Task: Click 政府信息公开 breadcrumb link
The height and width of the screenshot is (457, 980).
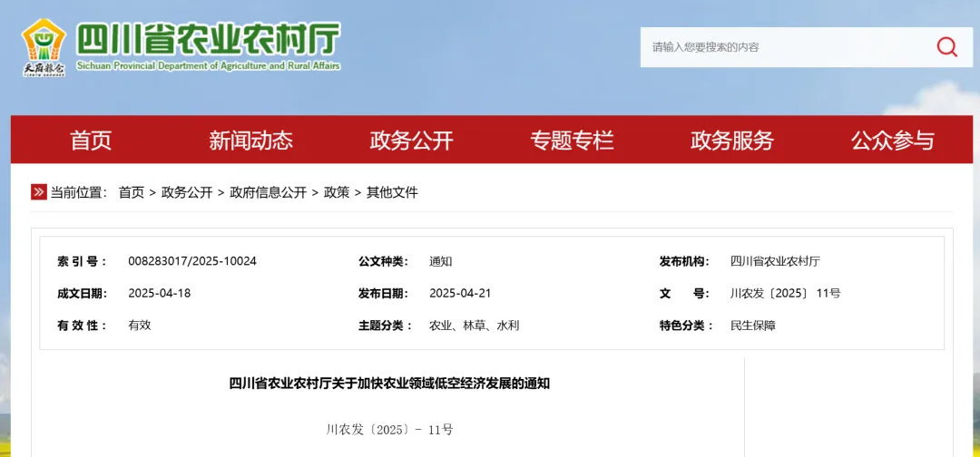Action: (268, 192)
